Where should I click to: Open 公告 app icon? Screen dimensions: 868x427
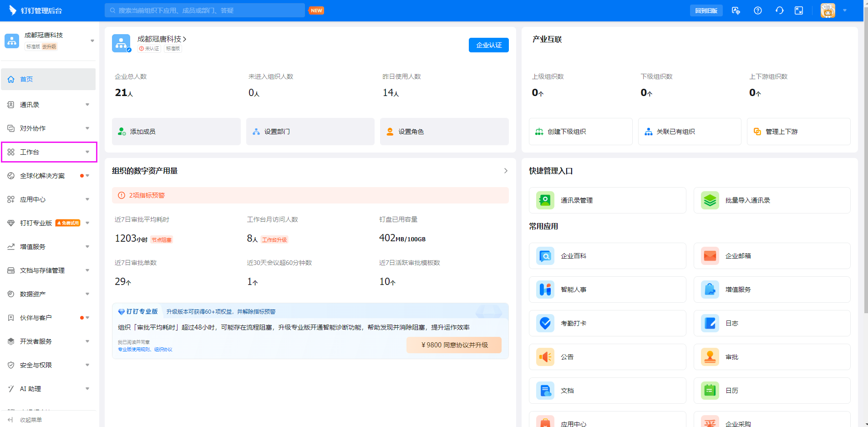[545, 357]
